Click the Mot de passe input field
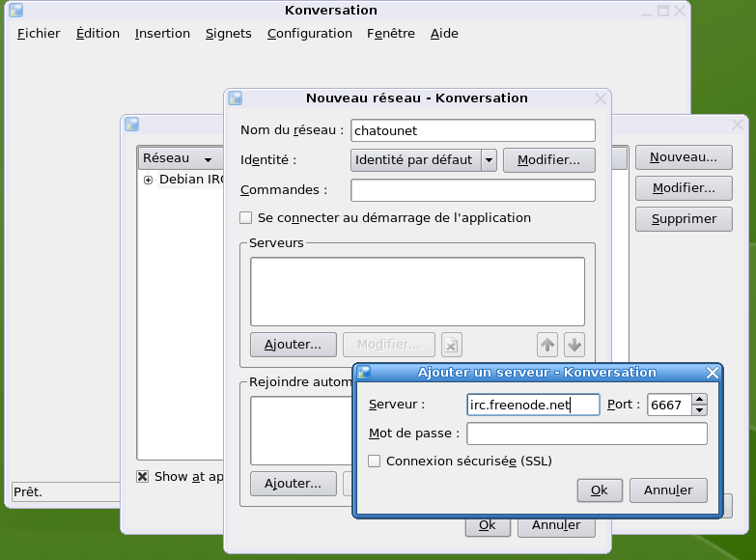756x560 pixels. click(586, 434)
